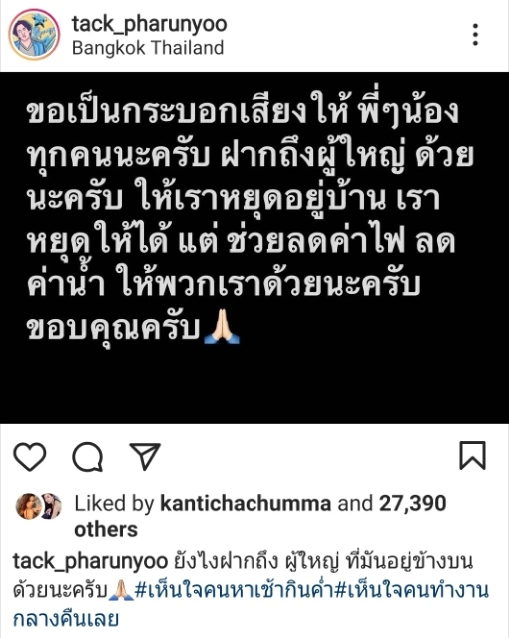Open the hashtag #เห็นใจคนทำงานกลางคืนเลย

251,605
